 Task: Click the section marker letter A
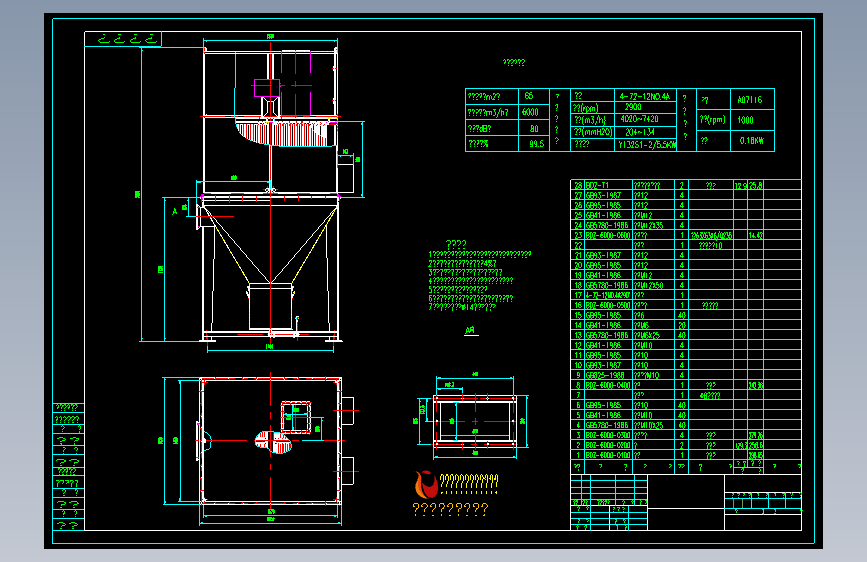point(175,211)
